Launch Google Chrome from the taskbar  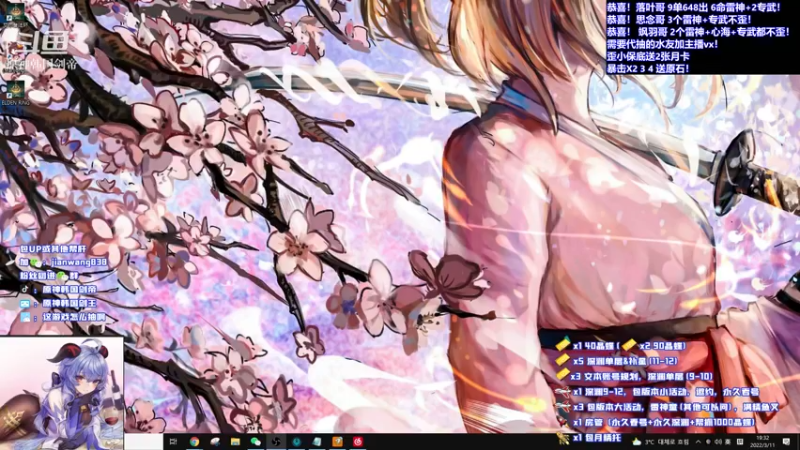pyautogui.click(x=194, y=442)
